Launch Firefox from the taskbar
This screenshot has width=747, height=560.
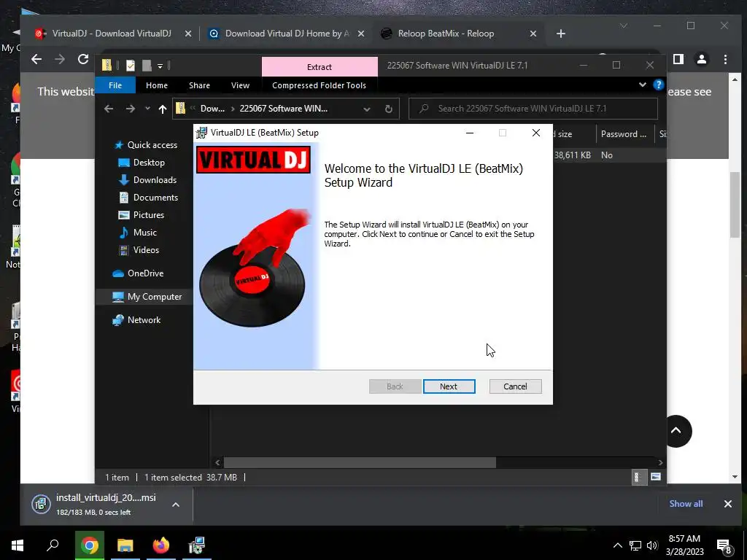point(161,545)
